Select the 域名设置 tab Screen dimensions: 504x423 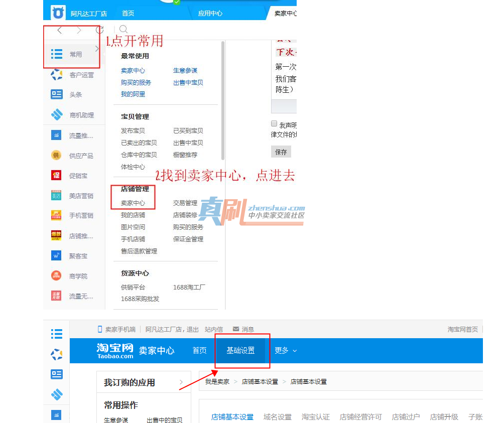[278, 417]
